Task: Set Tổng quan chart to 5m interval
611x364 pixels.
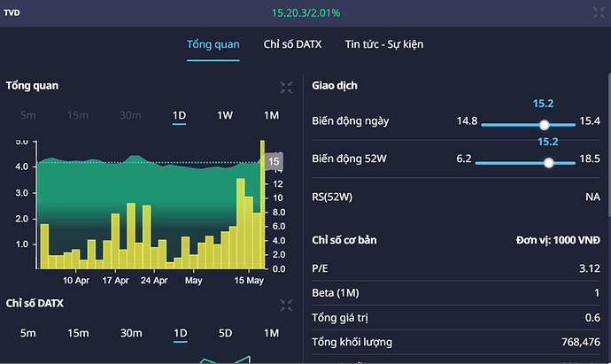Action: [x=28, y=115]
